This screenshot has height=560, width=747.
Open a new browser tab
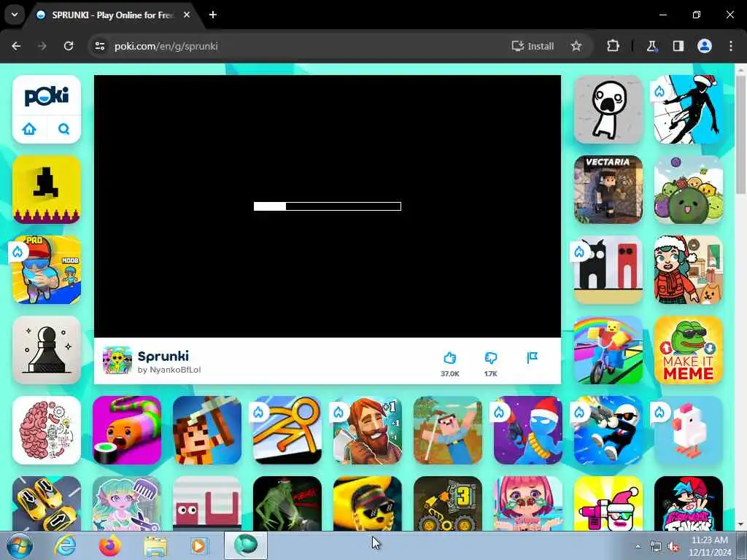(x=213, y=15)
